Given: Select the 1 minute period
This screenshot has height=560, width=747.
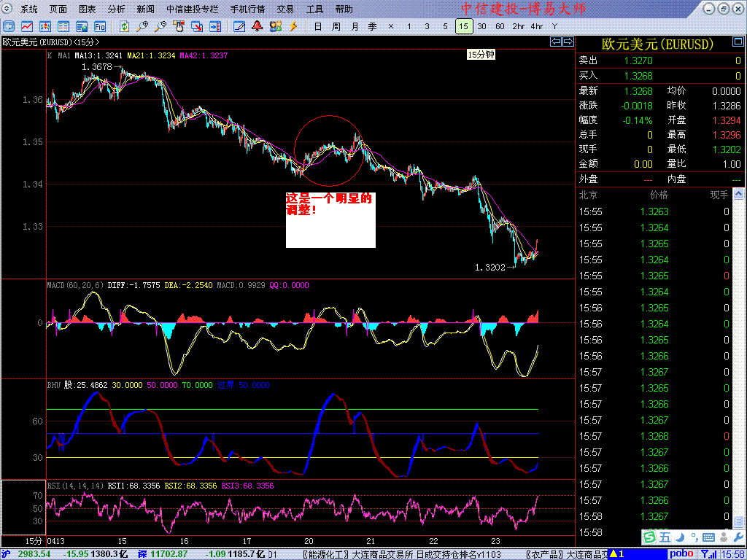Looking at the screenshot, I should (409, 27).
